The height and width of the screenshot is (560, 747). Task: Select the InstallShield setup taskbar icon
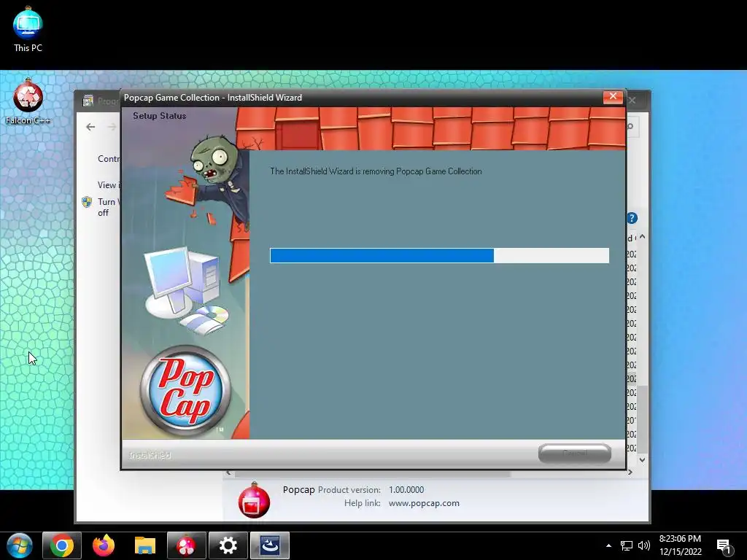[x=270, y=545]
